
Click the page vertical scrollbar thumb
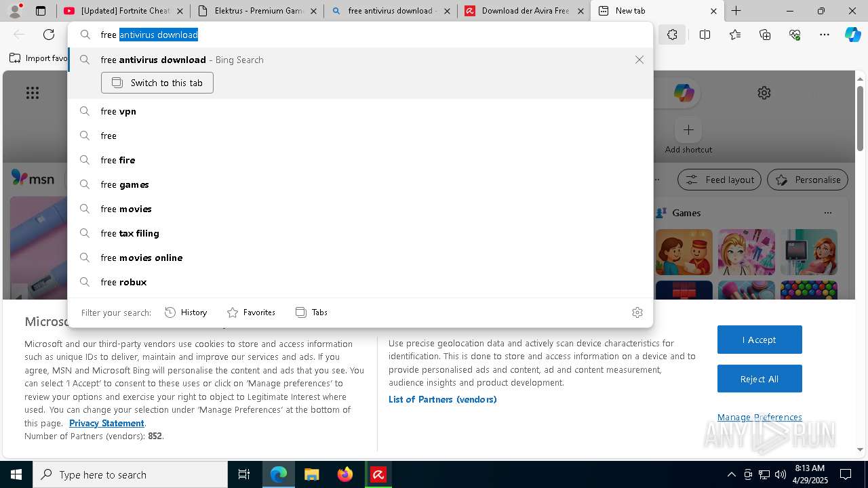(x=860, y=119)
